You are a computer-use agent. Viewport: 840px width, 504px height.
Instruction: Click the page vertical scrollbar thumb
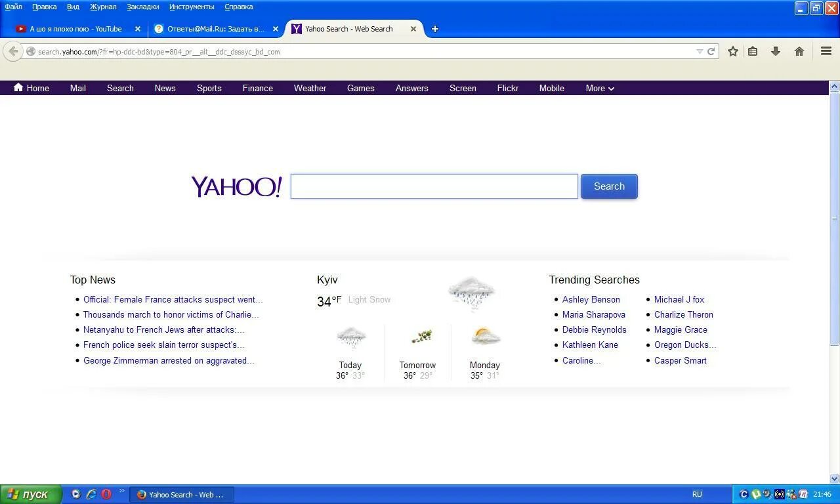835,219
